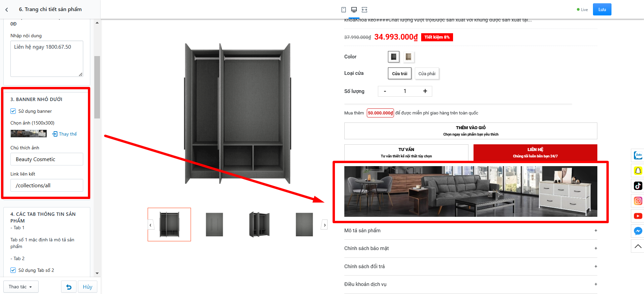This screenshot has width=644, height=294.
Task: Click the quantity number field
Action: click(x=405, y=91)
